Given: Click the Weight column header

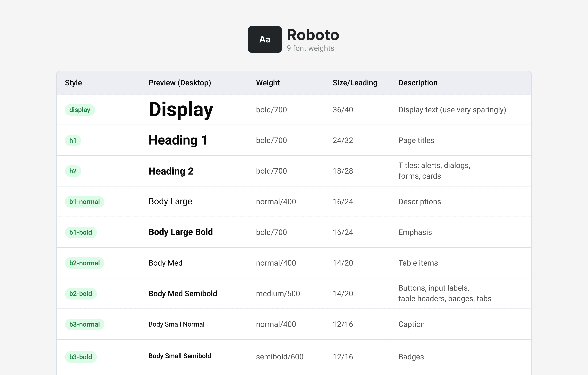Looking at the screenshot, I should tap(268, 83).
